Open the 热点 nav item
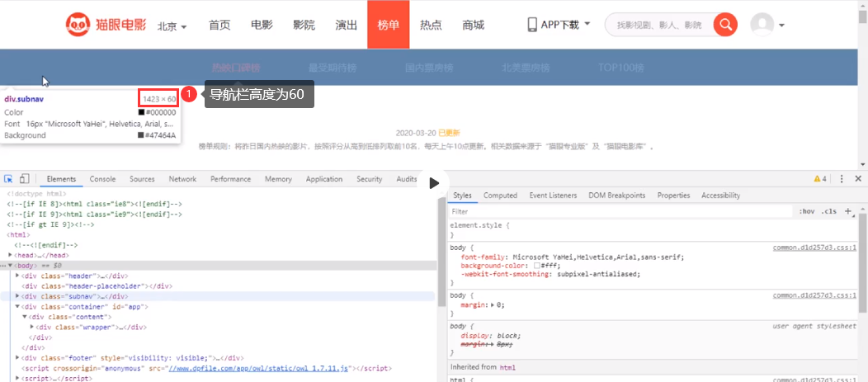This screenshot has height=382, width=868. [x=431, y=25]
